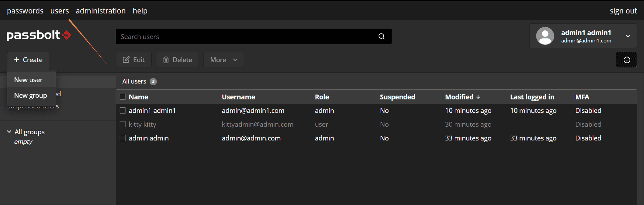Expand the admin1 profile menu chevron
The image size is (644, 205).
(628, 36)
